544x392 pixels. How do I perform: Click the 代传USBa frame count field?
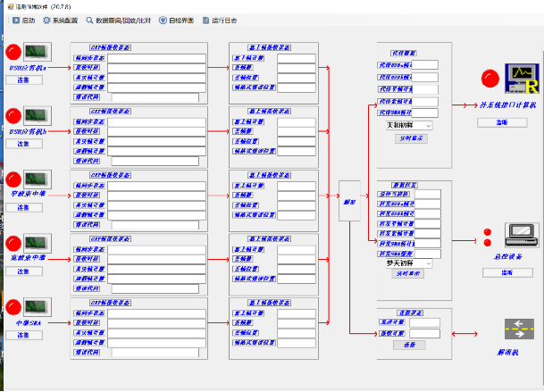coord(424,65)
